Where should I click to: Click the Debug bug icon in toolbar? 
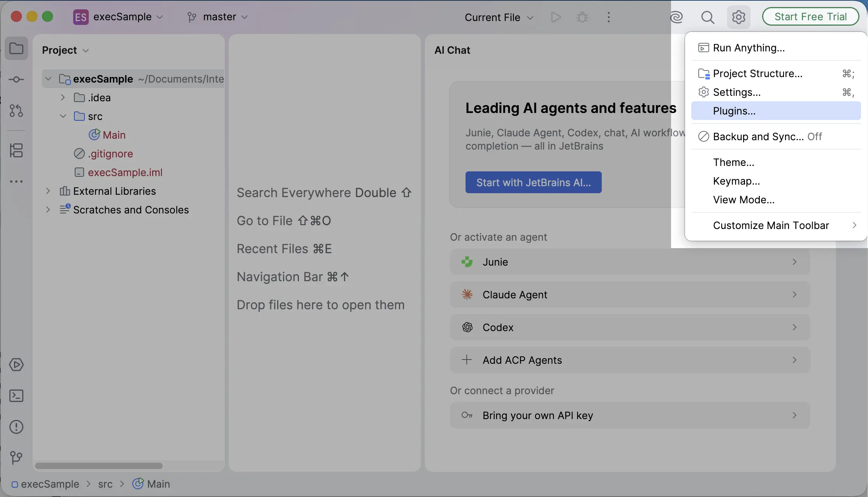pyautogui.click(x=582, y=17)
